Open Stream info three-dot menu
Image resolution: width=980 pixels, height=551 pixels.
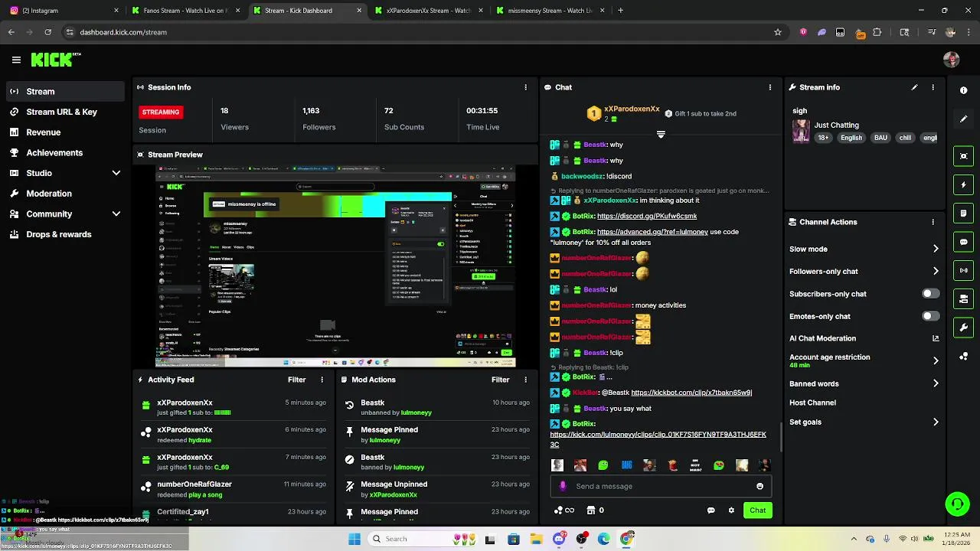pyautogui.click(x=933, y=87)
